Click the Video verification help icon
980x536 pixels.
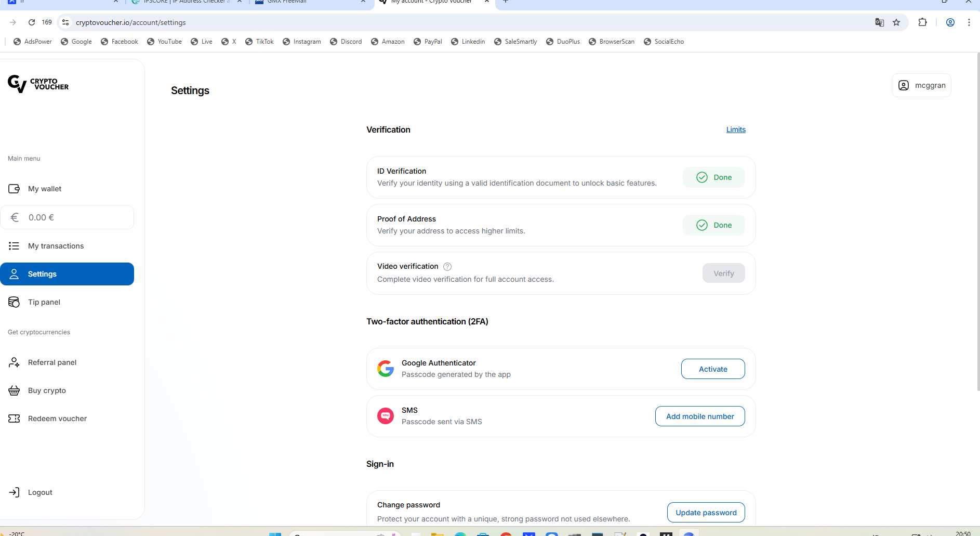[447, 267]
